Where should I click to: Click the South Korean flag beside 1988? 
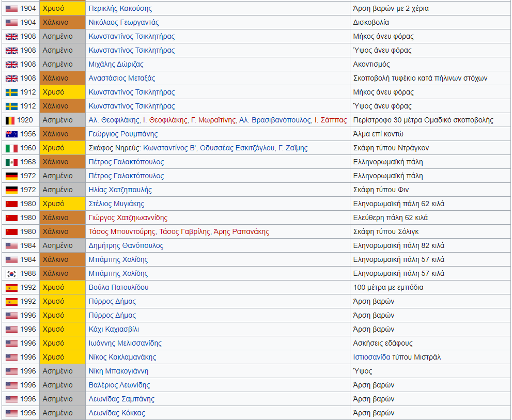tap(11, 273)
